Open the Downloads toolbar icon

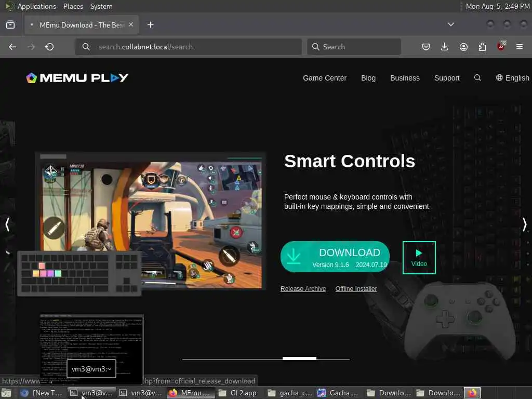[x=445, y=47]
